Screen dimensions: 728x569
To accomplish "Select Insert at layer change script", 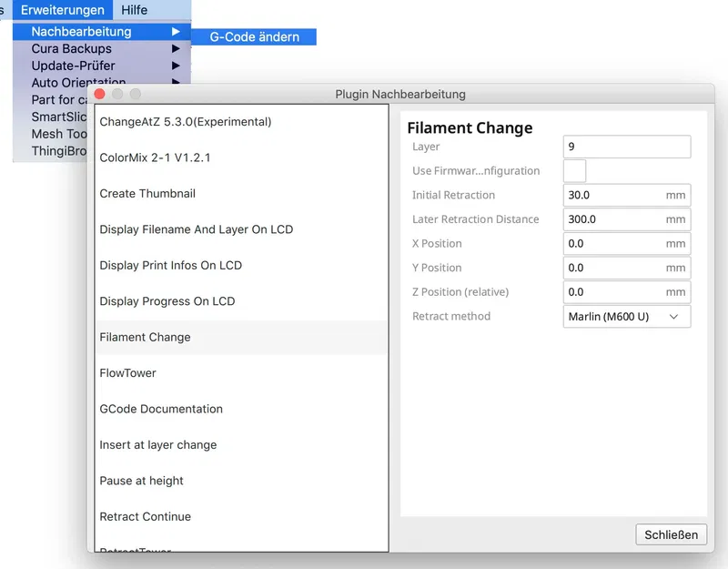I will click(x=241, y=444).
